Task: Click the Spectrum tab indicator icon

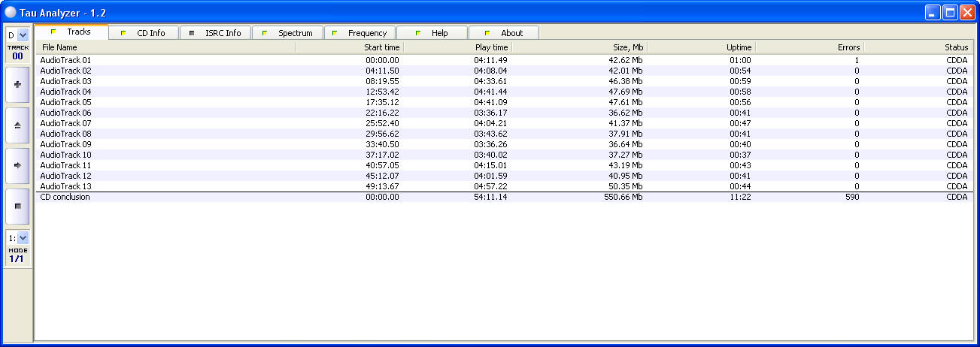Action: tap(264, 33)
